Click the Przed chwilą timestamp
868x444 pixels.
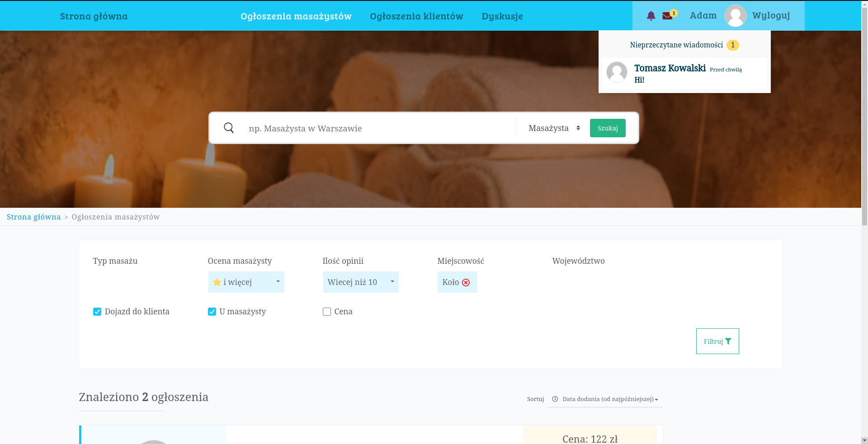[726, 70]
